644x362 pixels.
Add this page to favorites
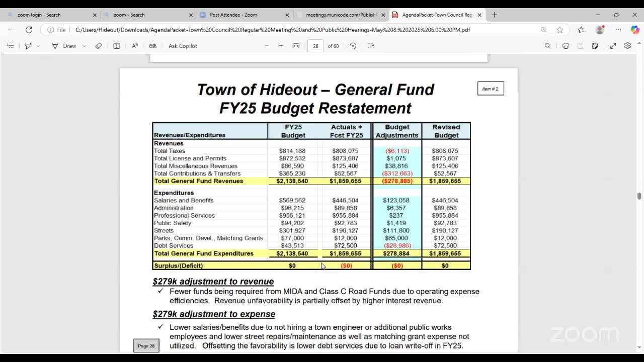pyautogui.click(x=560, y=30)
